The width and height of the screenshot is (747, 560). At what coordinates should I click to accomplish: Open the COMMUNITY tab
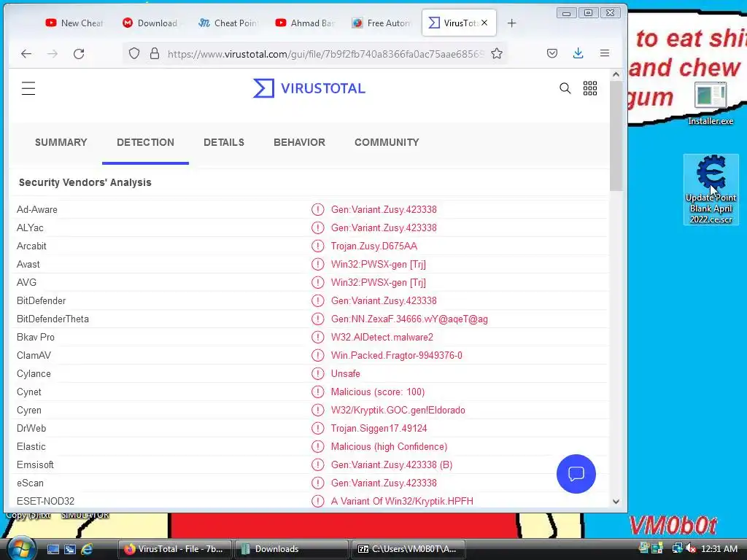[x=387, y=142]
